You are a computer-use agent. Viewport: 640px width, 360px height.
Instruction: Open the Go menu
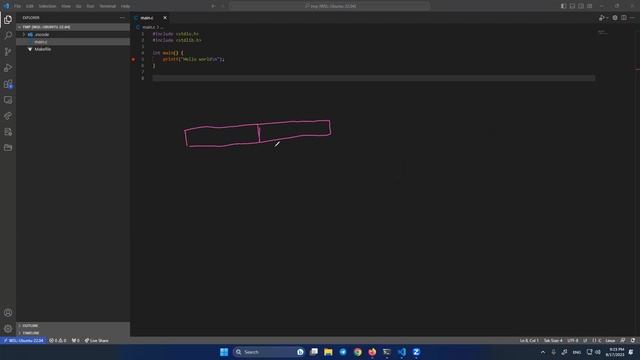[x=78, y=6]
